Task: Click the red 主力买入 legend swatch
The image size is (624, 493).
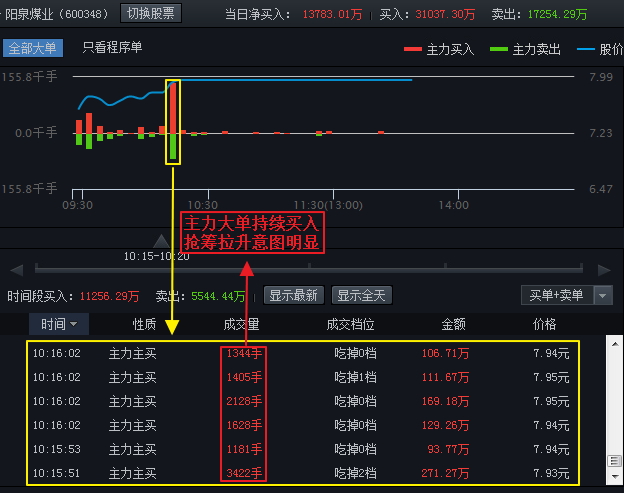Action: click(413, 49)
